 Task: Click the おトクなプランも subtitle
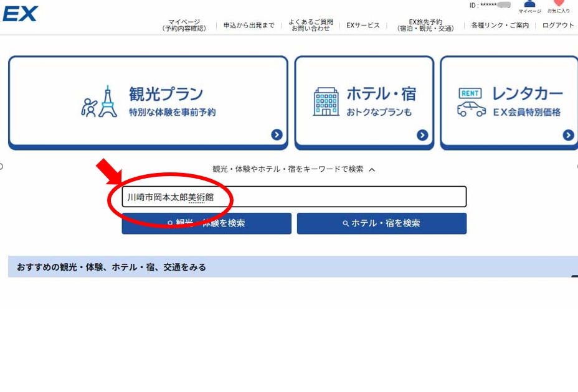379,112
